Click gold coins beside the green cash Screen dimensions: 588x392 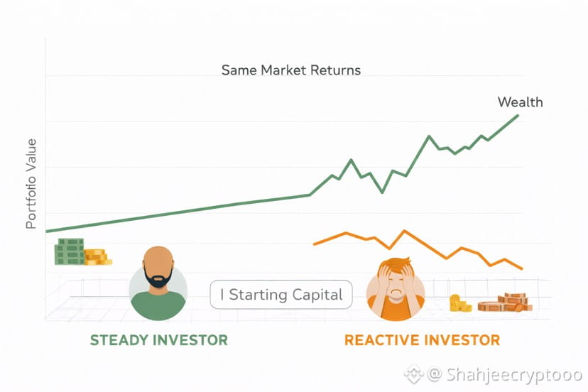tap(97, 257)
